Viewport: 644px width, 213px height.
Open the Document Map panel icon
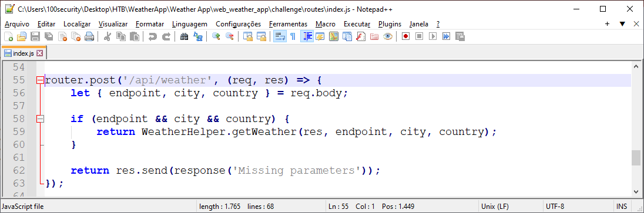[333, 36]
